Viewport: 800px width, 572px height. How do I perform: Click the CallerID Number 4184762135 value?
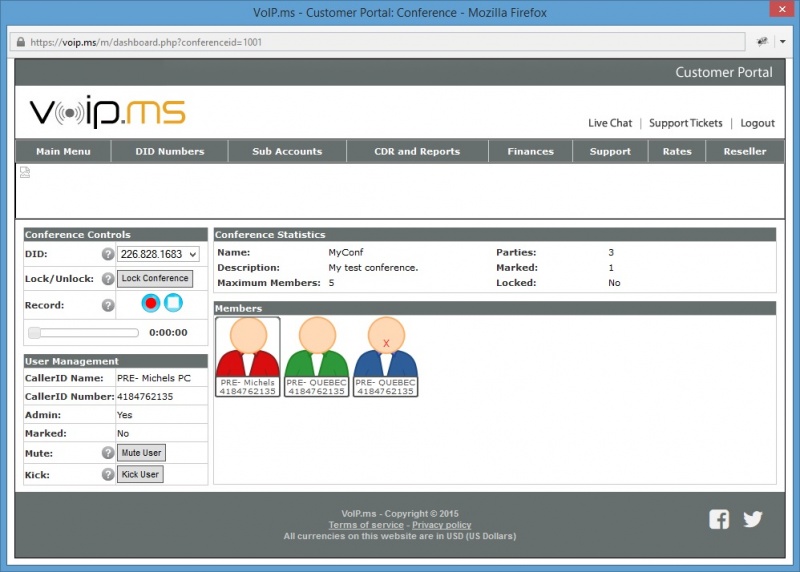tap(145, 396)
